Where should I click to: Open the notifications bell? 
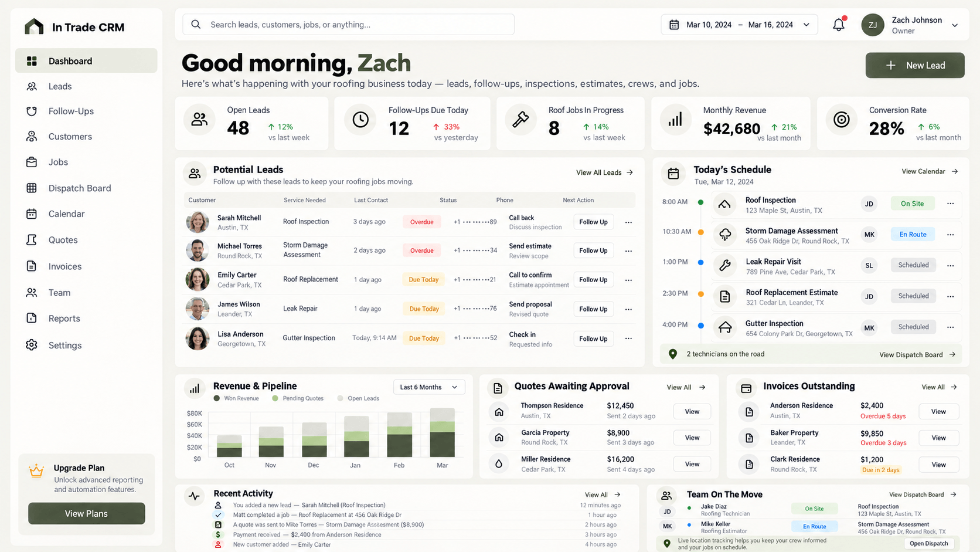[x=839, y=25]
